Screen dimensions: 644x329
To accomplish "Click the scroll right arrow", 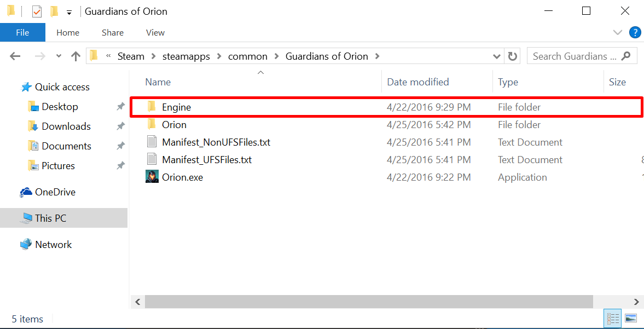I will pyautogui.click(x=636, y=302).
